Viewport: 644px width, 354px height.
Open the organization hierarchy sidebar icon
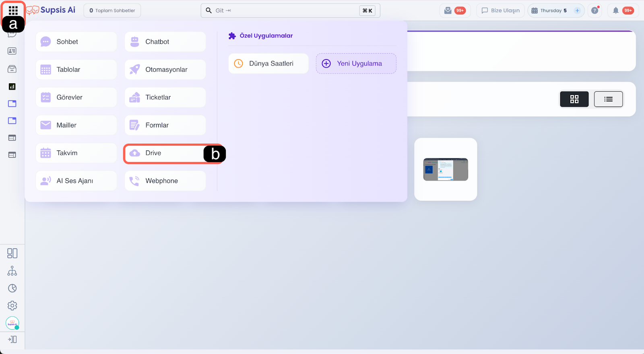pyautogui.click(x=12, y=271)
